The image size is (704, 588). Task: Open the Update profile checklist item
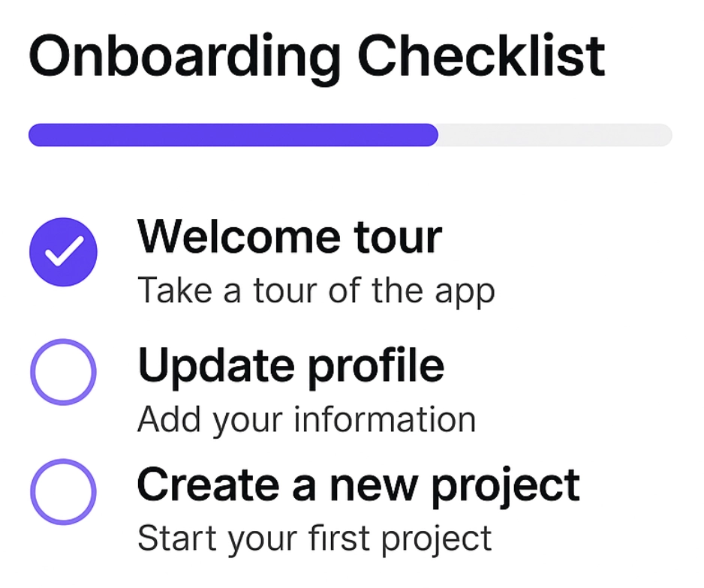pos(290,365)
